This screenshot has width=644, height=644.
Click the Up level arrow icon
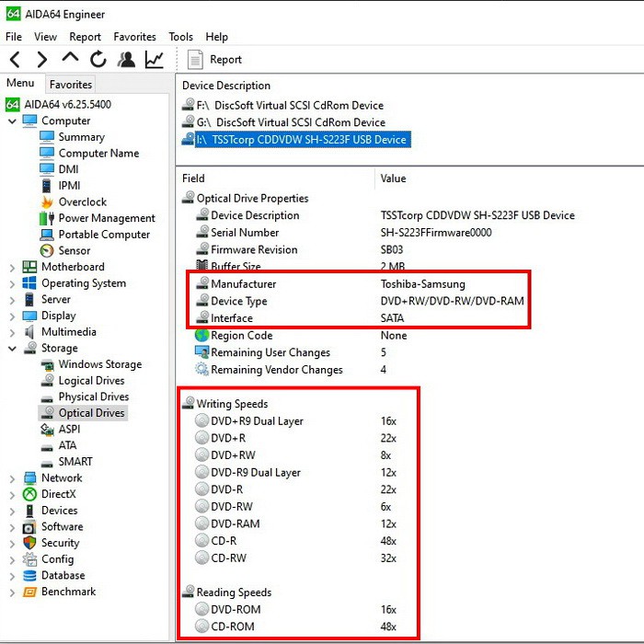pyautogui.click(x=70, y=59)
